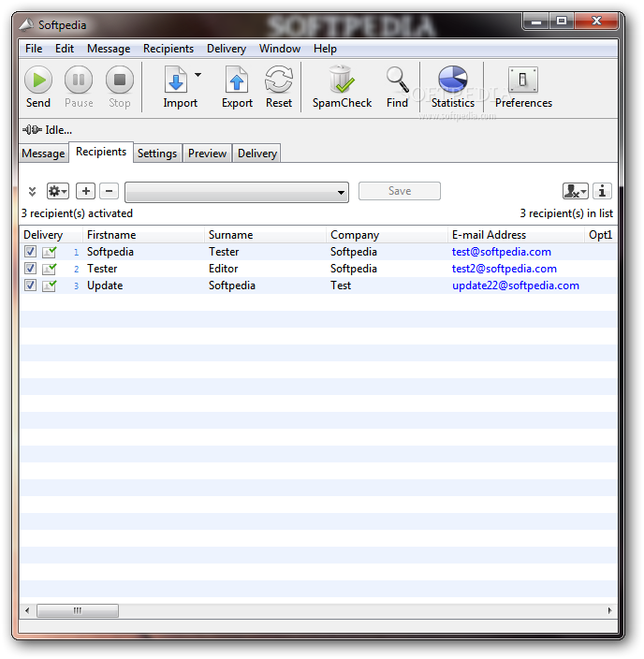This screenshot has width=644, height=659.
Task: Click email update22@softpedia.com
Action: (516, 286)
